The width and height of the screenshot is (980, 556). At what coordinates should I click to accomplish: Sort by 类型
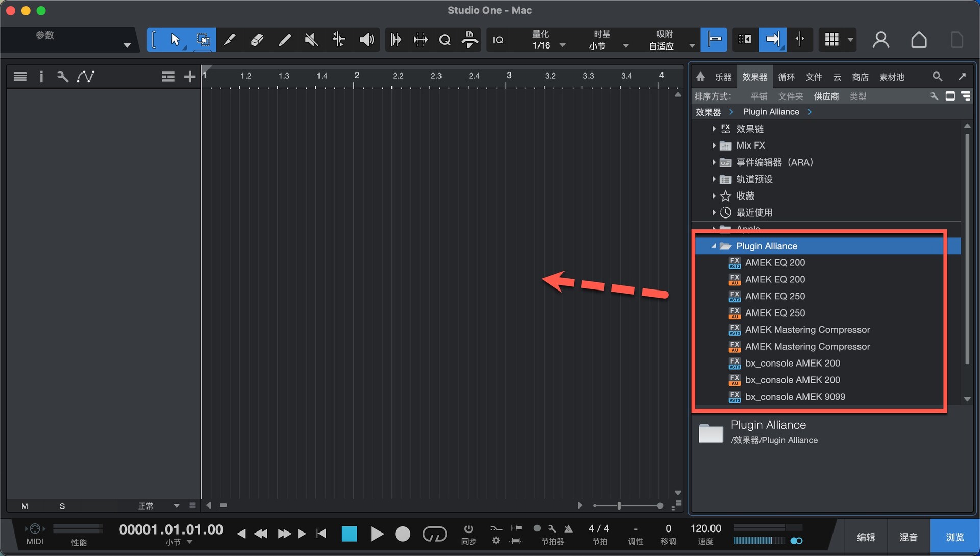[857, 96]
